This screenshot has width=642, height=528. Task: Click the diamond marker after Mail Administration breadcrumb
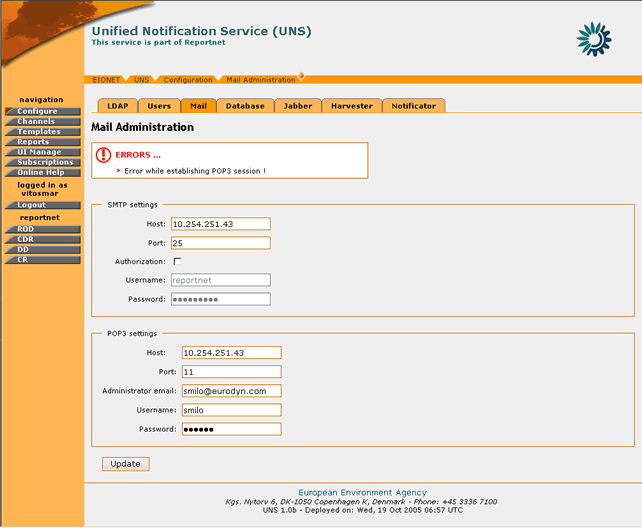tap(301, 75)
